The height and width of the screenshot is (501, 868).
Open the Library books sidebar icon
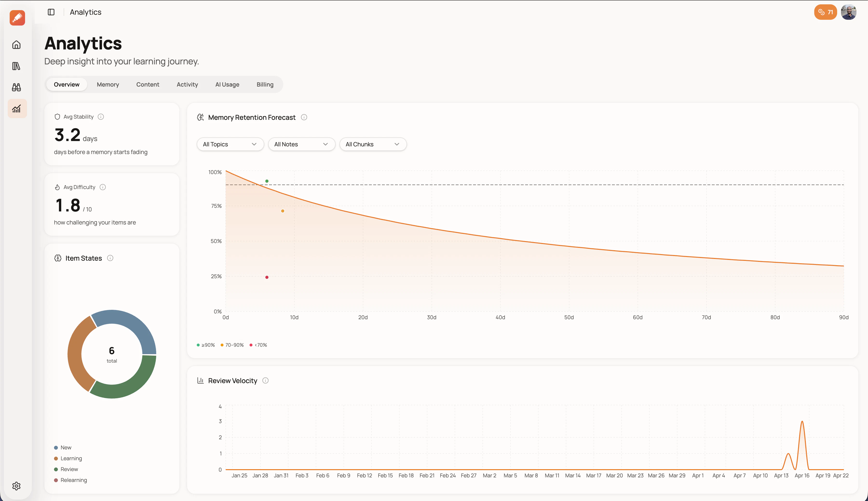[16, 66]
